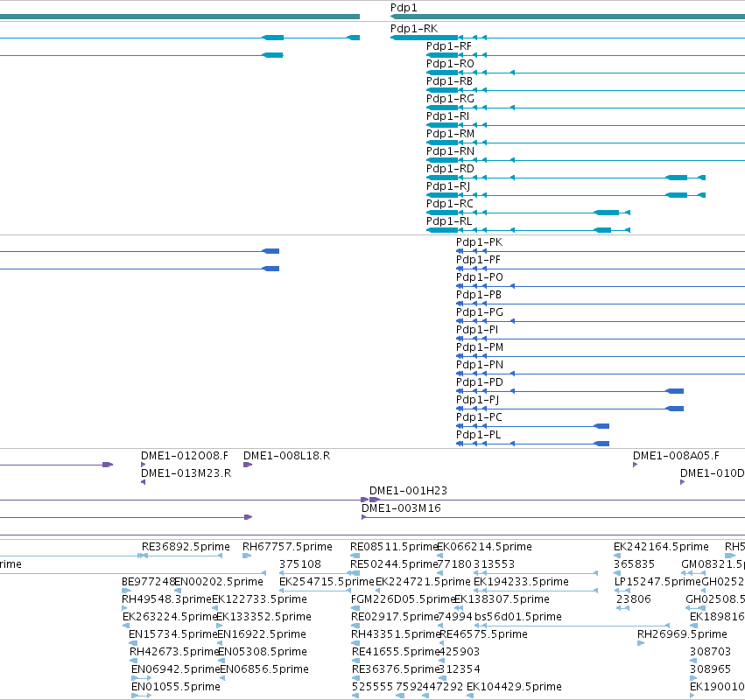Select the DME1-008L18.R clone label
The height and width of the screenshot is (700, 745).
(x=286, y=456)
